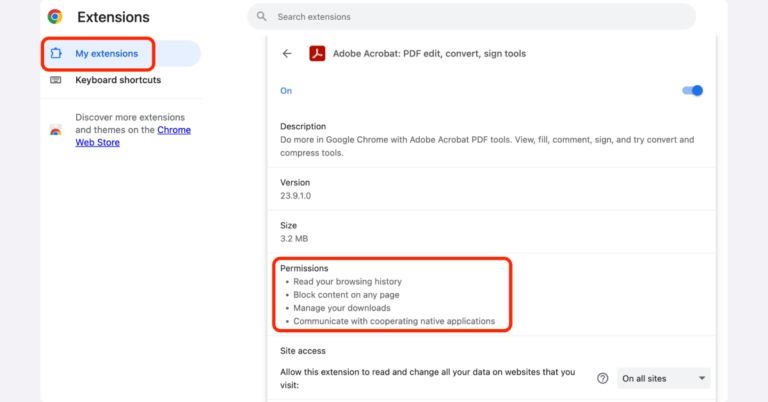This screenshot has width=768, height=402.
Task: Click the Extensions page heading
Action: [x=113, y=17]
